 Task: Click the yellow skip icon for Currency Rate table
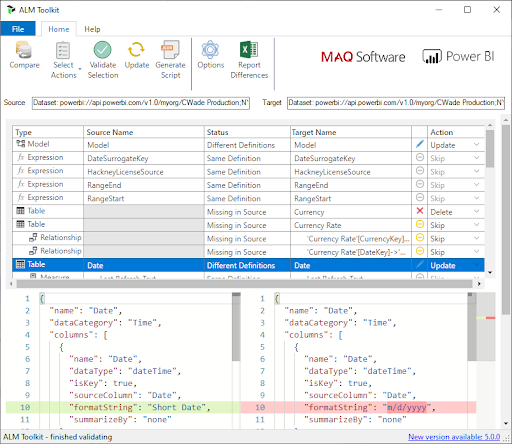tap(420, 224)
